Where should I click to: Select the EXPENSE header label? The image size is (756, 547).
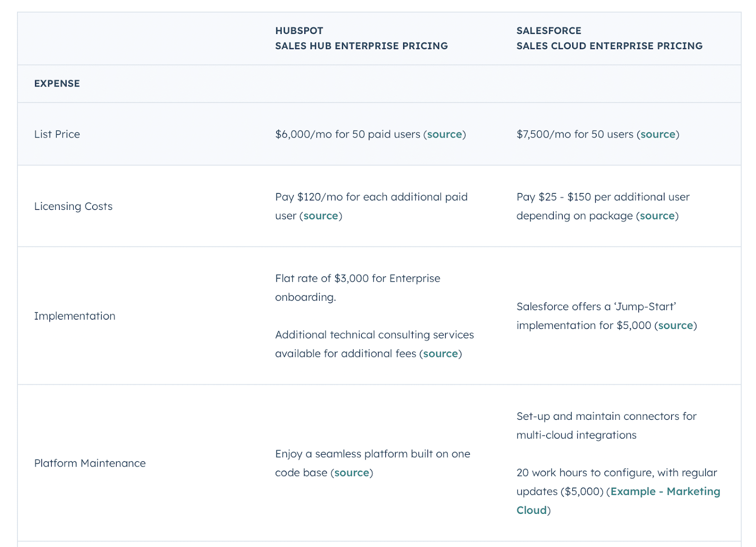(x=57, y=84)
